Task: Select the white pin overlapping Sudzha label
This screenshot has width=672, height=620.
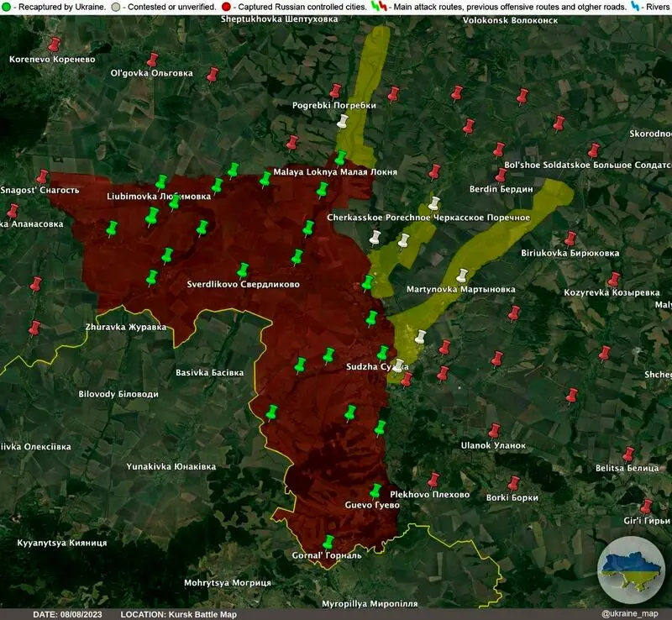Action: [x=398, y=365]
